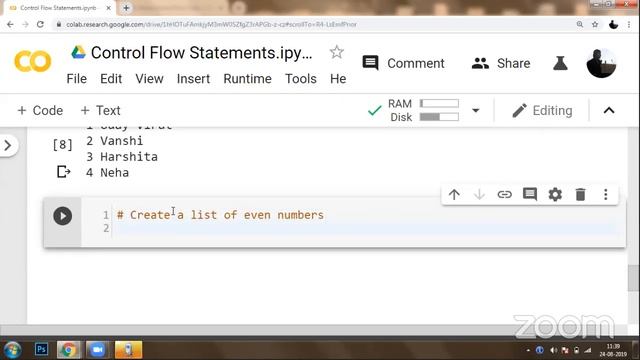Star the Control Flow Statements notebook
The width and height of the screenshot is (640, 360).
(337, 52)
